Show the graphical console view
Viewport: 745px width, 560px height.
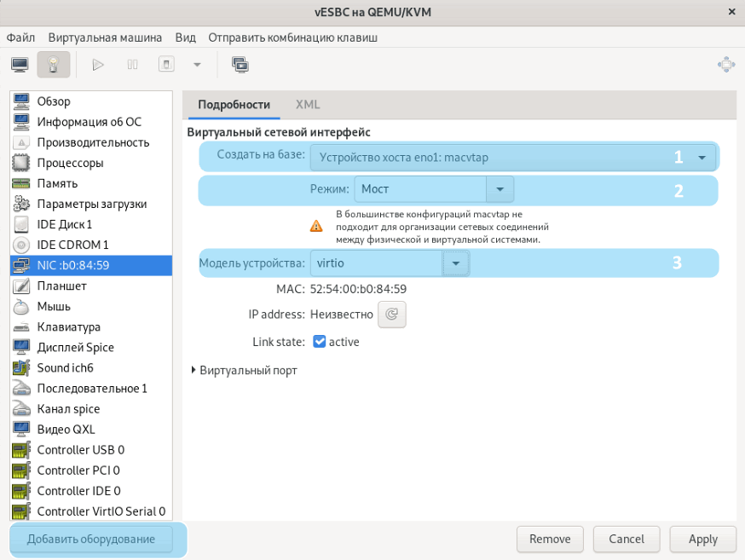[20, 64]
